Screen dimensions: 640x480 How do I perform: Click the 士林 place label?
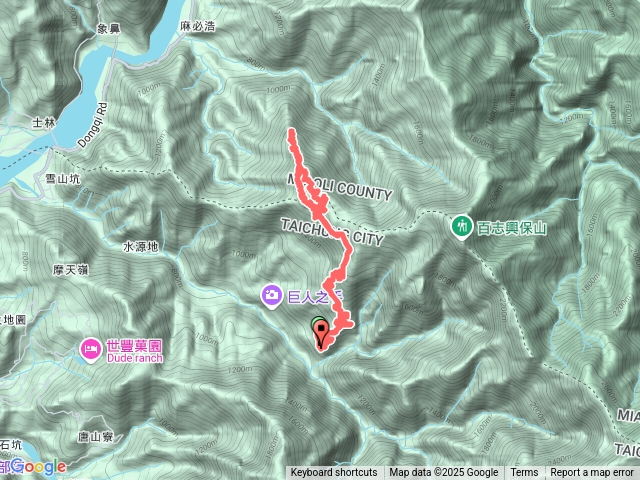pos(44,122)
